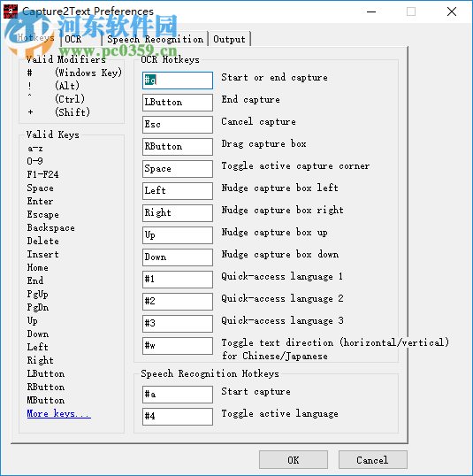
Task: Click the 'MButton' valid keys entry
Action: [46, 401]
